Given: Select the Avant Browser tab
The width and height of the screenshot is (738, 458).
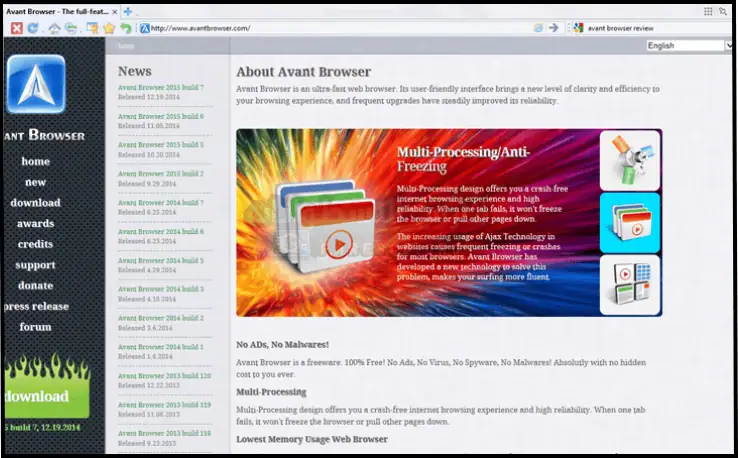Looking at the screenshot, I should coord(55,11).
